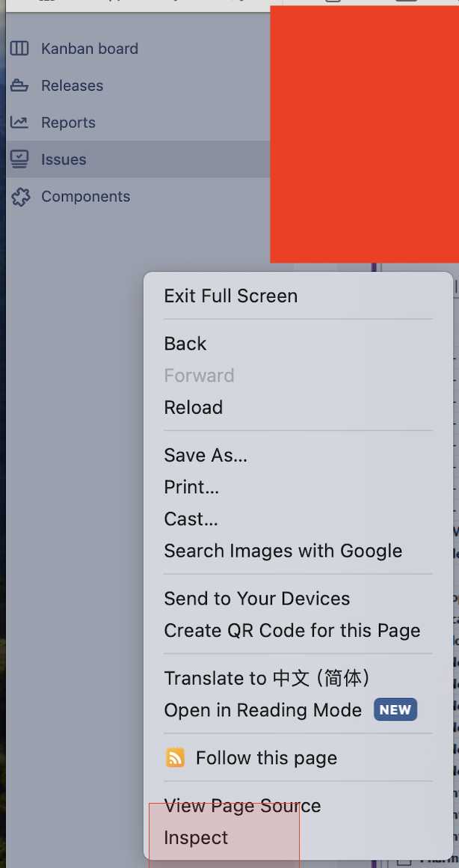
Task: Go to the Releases section
Action: [x=72, y=86]
